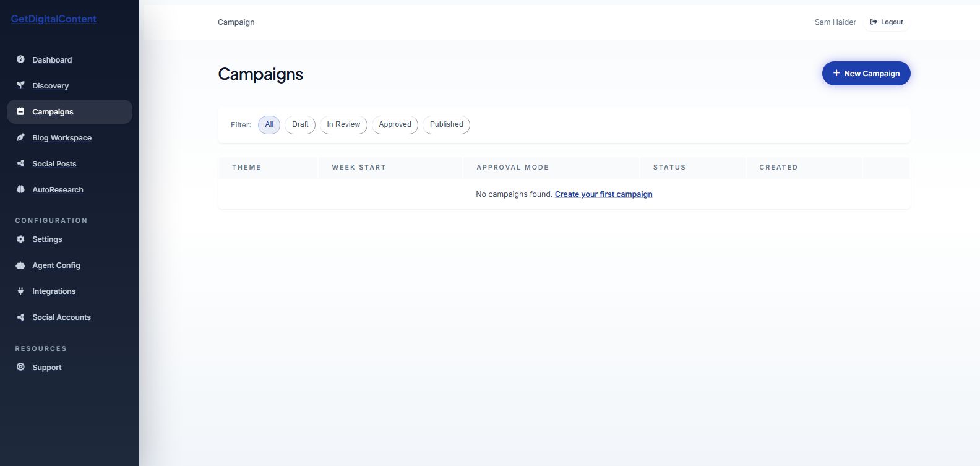Click the Sam Haider user name
Image resolution: width=980 pixels, height=466 pixels.
tap(835, 22)
